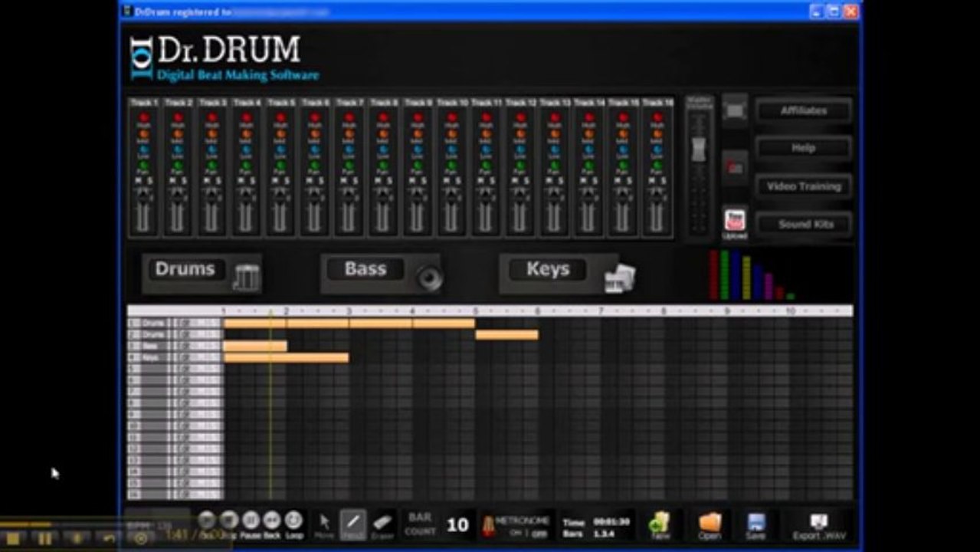Screen dimensions: 980x552
Task: Click Track 1 Mid orange knob
Action: click(144, 134)
